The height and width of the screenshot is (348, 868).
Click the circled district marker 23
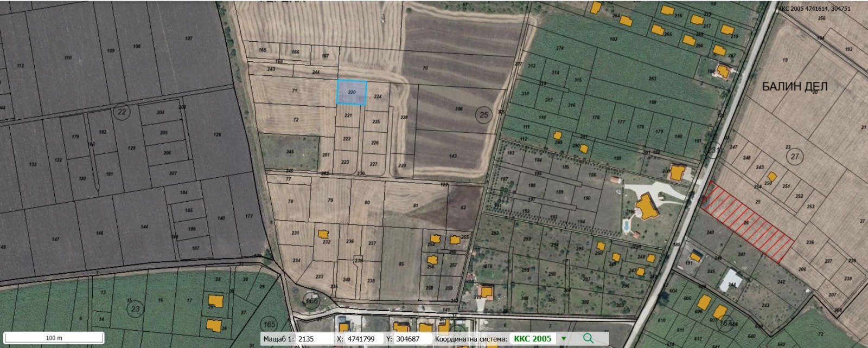coord(135,310)
